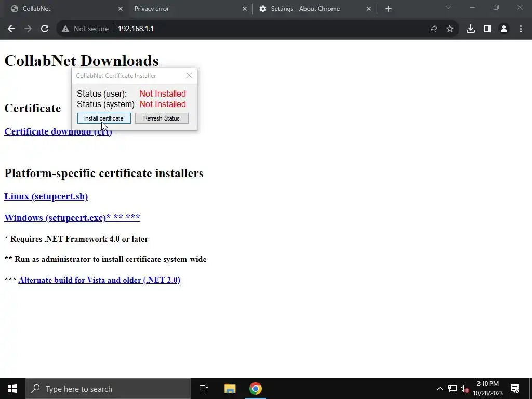Open the tab search chevron

pyautogui.click(x=448, y=7)
